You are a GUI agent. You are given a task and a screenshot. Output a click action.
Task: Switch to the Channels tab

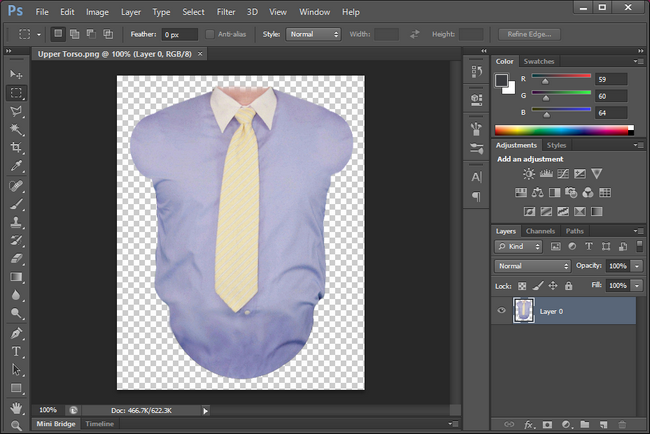540,231
